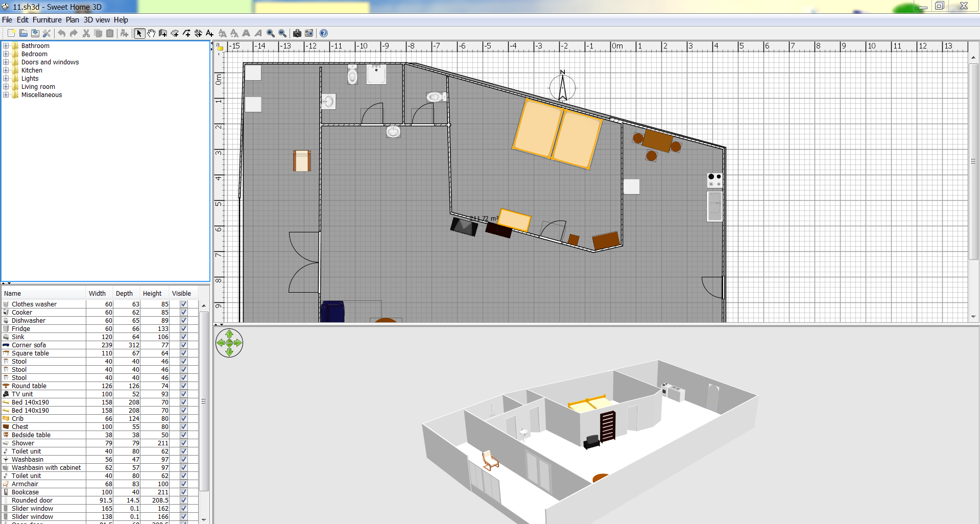Select the compass rose in the plan

point(562,87)
